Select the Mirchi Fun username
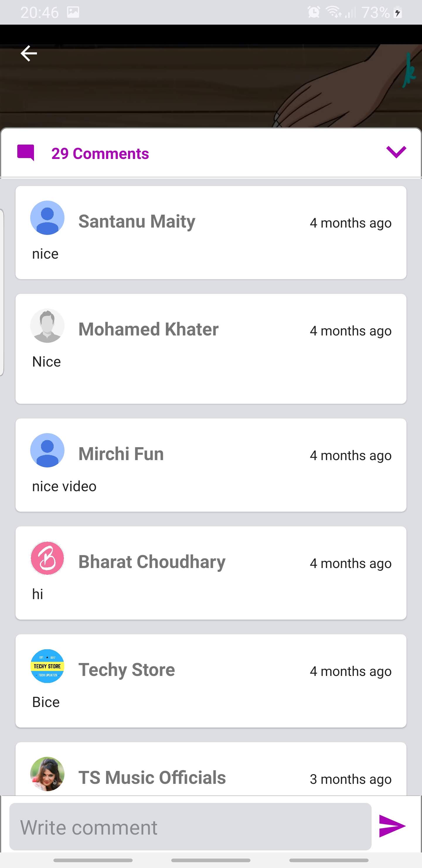 [121, 454]
